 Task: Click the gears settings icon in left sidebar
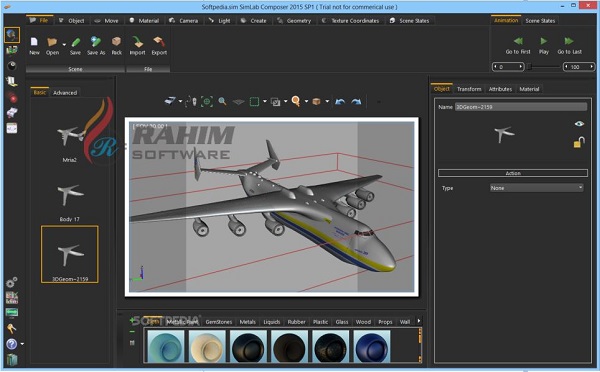coord(12,282)
